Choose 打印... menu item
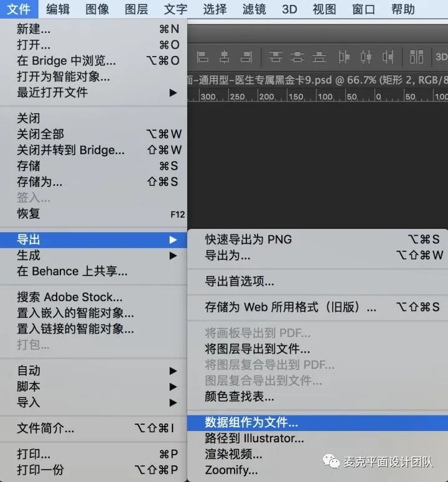This screenshot has width=448, height=482. tap(93, 454)
